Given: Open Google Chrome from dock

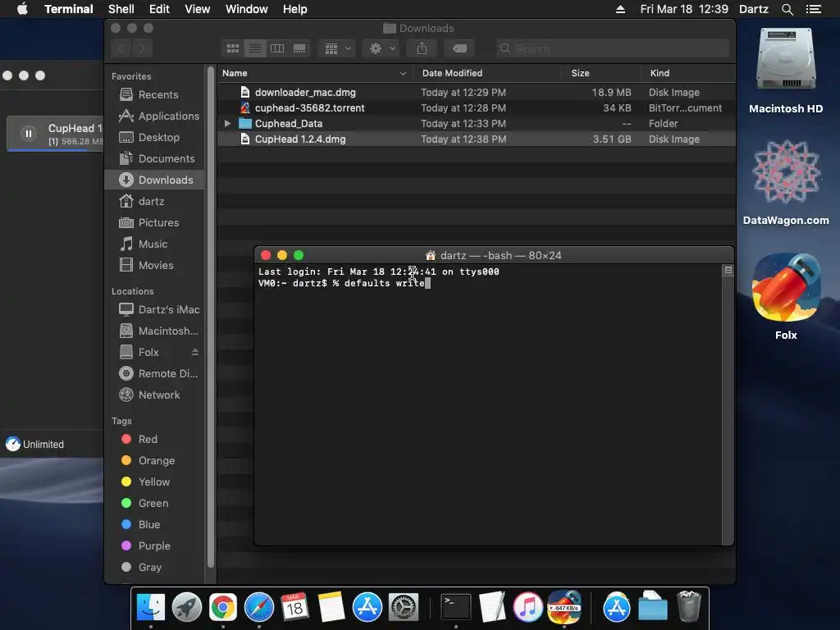Looking at the screenshot, I should point(223,607).
